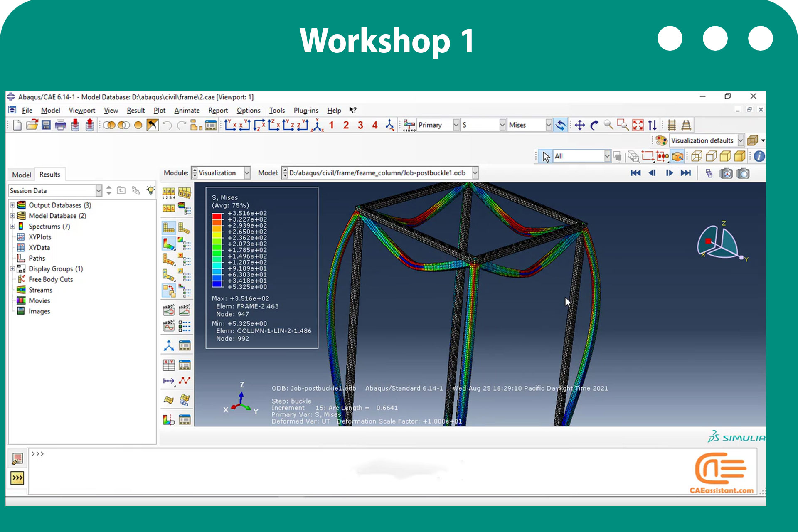
Task: Synchronize field output with the refresh icon
Action: 561,125
